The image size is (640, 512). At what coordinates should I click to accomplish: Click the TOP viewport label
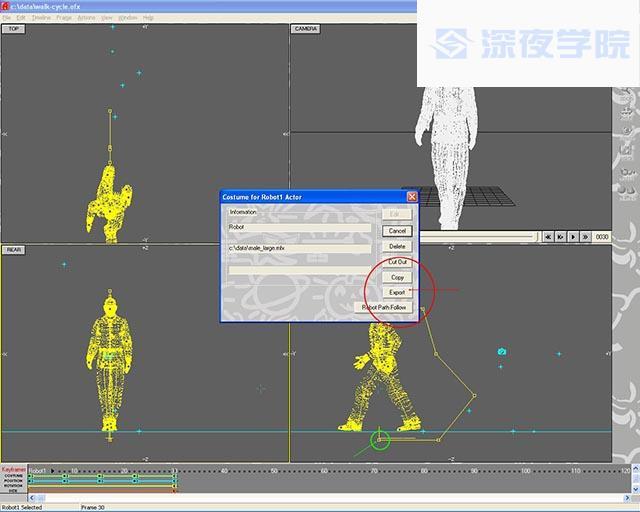[x=14, y=29]
